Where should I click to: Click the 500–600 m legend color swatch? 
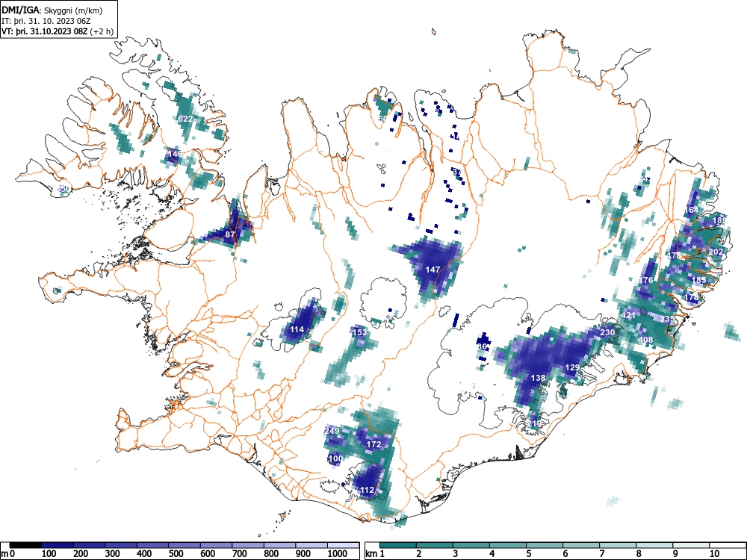tap(185, 545)
